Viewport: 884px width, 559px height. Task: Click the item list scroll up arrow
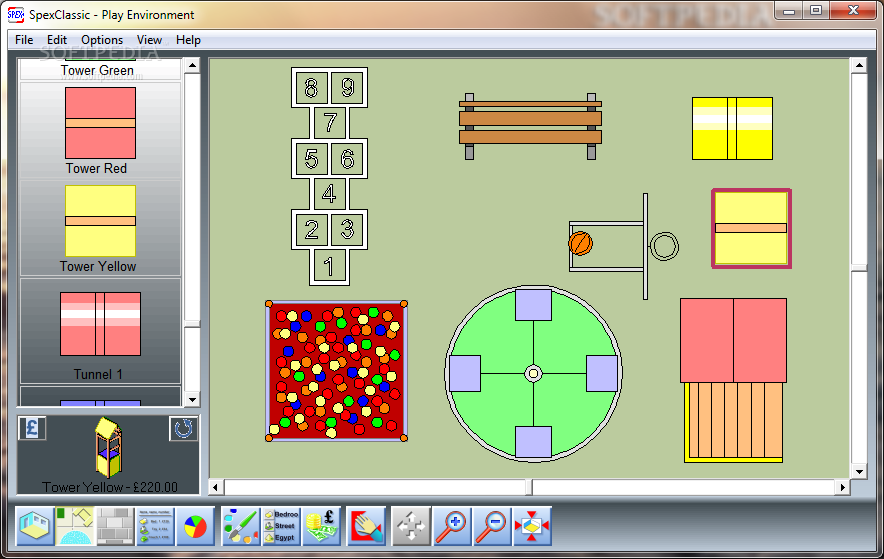[192, 65]
